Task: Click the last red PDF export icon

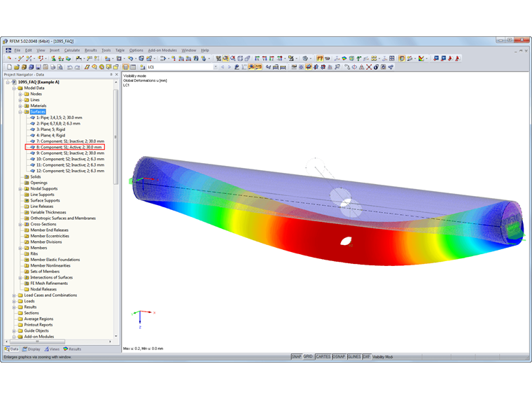Action: [458, 58]
